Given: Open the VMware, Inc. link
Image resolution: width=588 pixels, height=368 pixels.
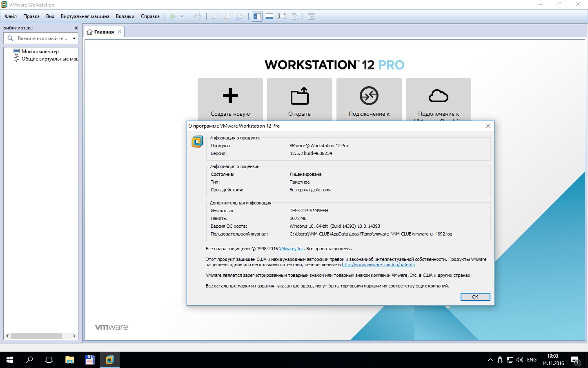Looking at the screenshot, I should coord(292,249).
